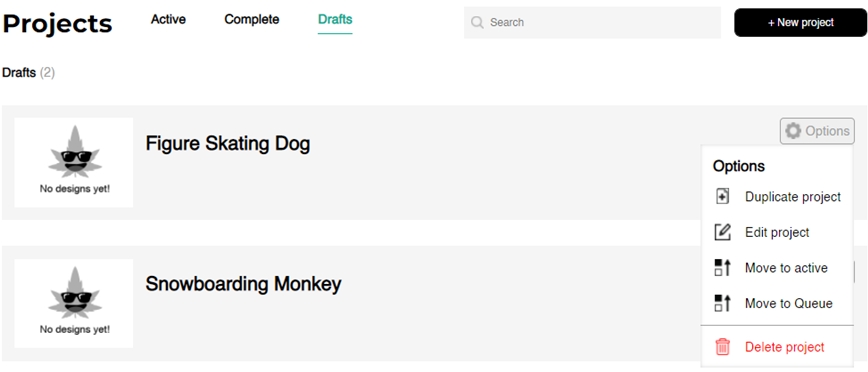
Task: Open Figure Skating Dog placeholder thumbnail
Action: (x=74, y=162)
